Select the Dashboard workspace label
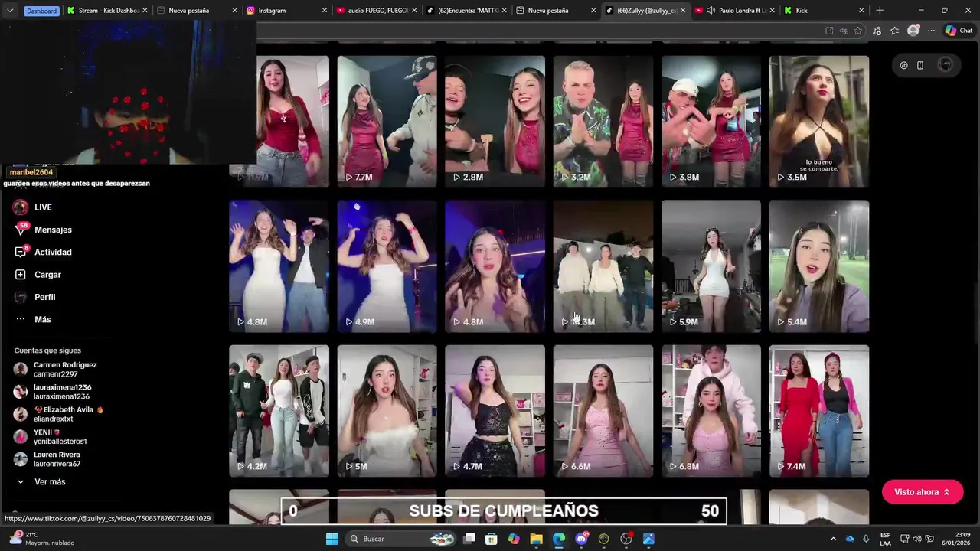Screen dimensions: 980x551 (41, 11)
